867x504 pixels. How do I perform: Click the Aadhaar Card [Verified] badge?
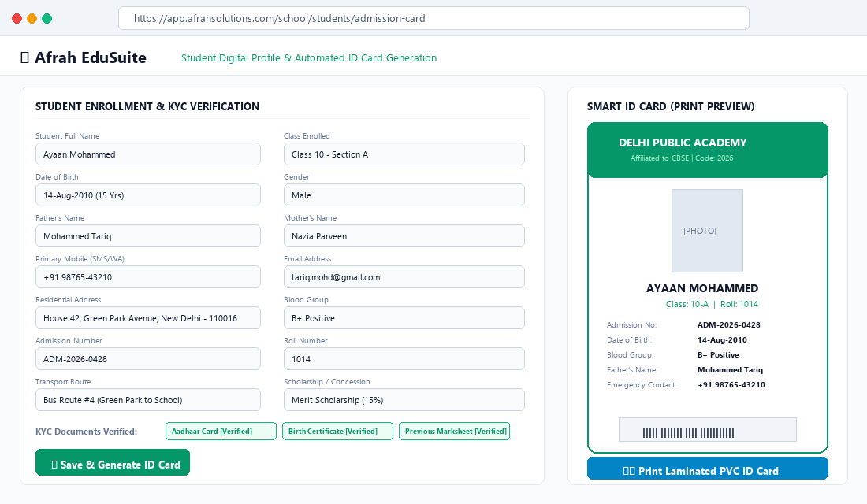tap(221, 431)
